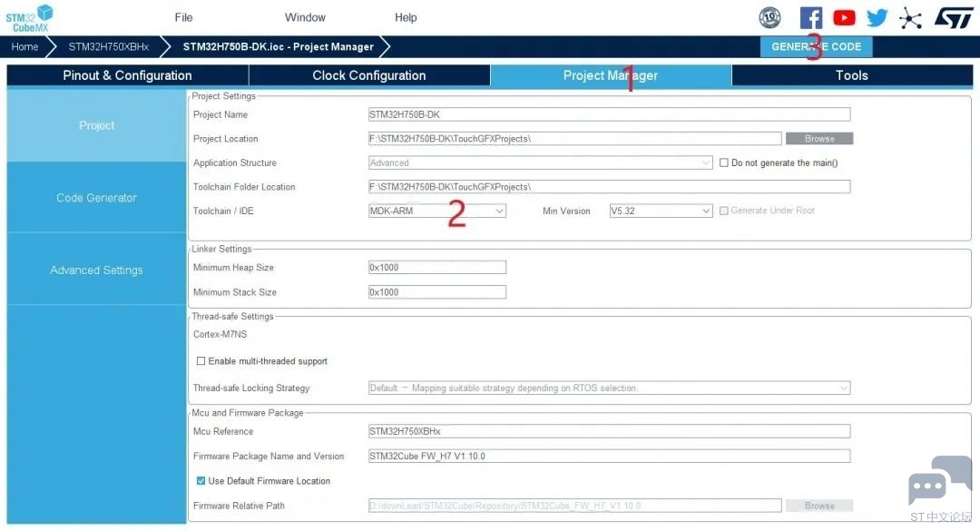Switch to Pinout & Configuration tab

point(128,75)
